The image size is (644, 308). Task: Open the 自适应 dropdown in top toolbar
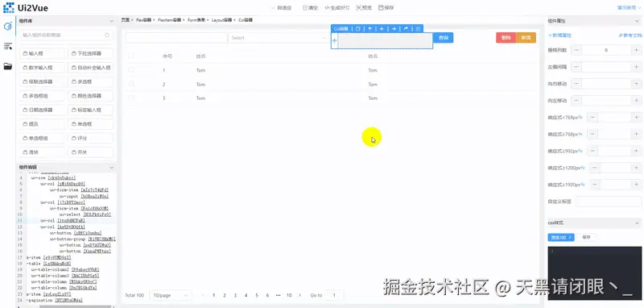[x=282, y=7]
